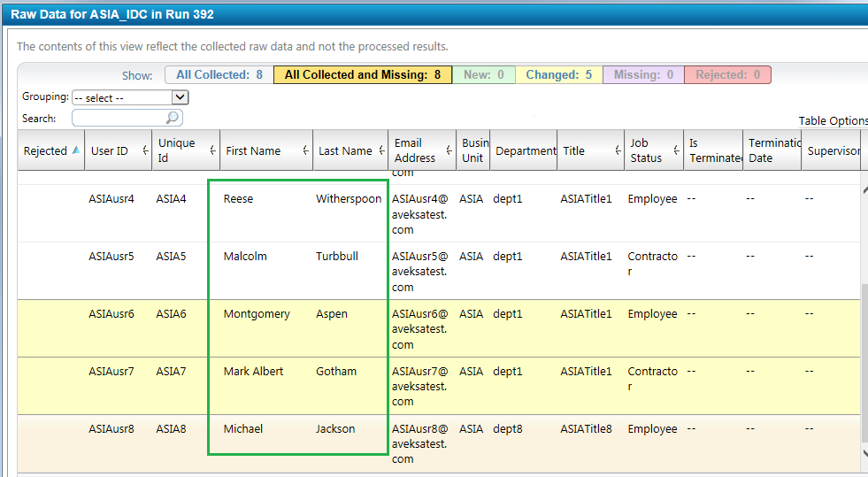
Task: Click into the Search text field
Action: tap(119, 118)
